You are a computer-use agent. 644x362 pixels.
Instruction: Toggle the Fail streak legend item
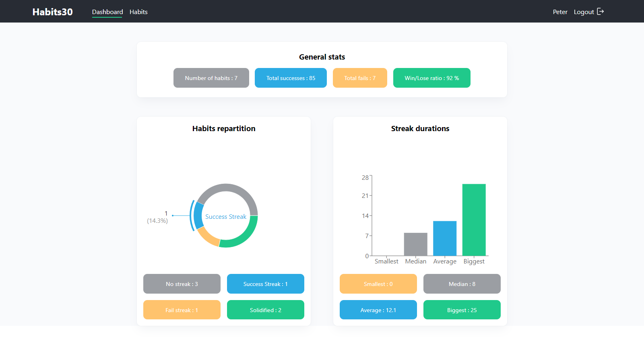182,310
